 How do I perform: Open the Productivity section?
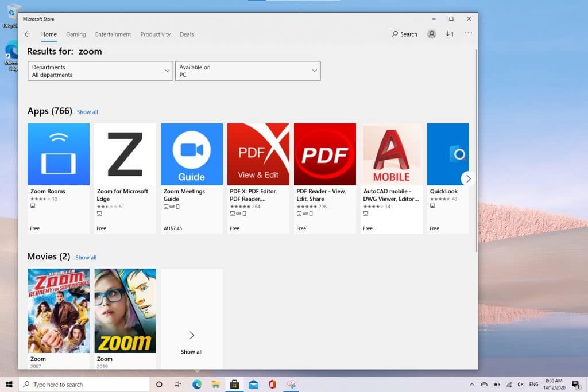(x=155, y=34)
